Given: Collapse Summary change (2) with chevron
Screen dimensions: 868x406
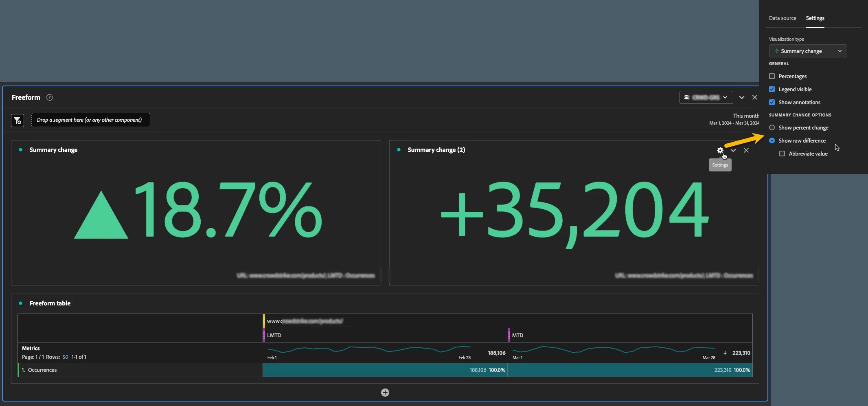Looking at the screenshot, I should pos(733,150).
